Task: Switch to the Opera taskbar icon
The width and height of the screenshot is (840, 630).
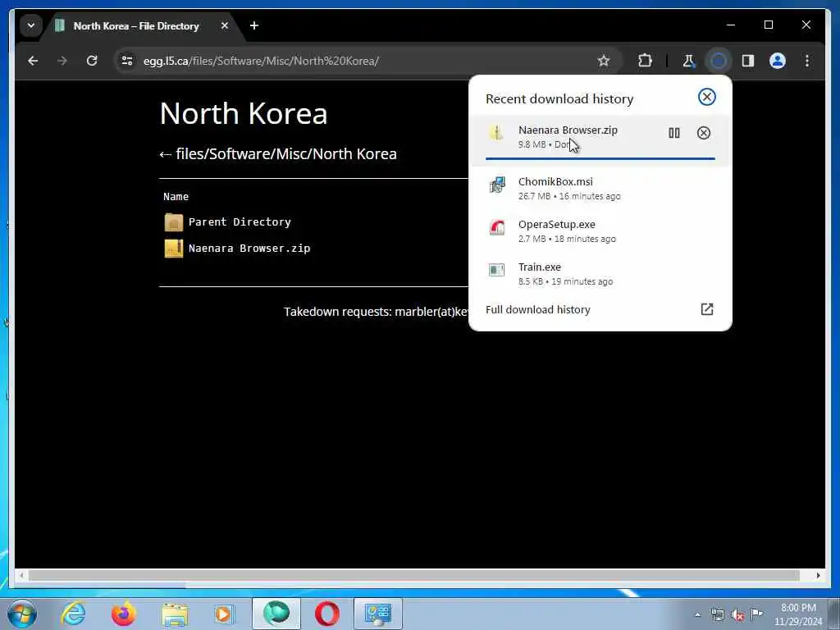Action: 326,614
